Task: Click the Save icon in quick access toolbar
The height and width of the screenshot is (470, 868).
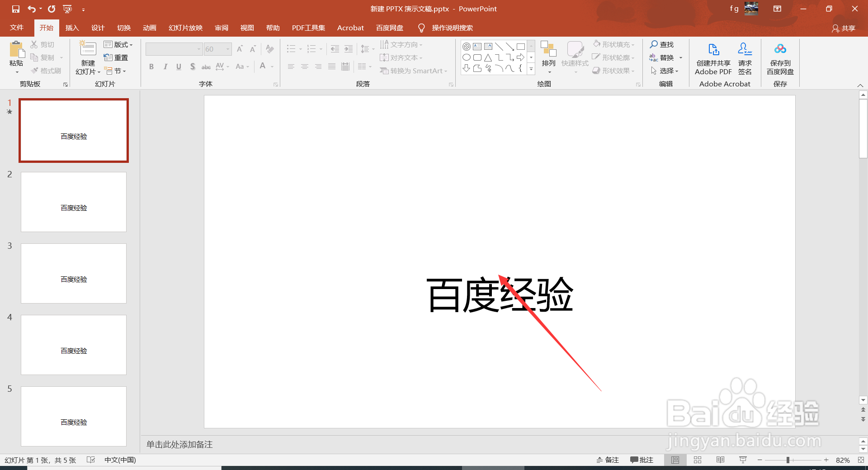Action: tap(16, 9)
